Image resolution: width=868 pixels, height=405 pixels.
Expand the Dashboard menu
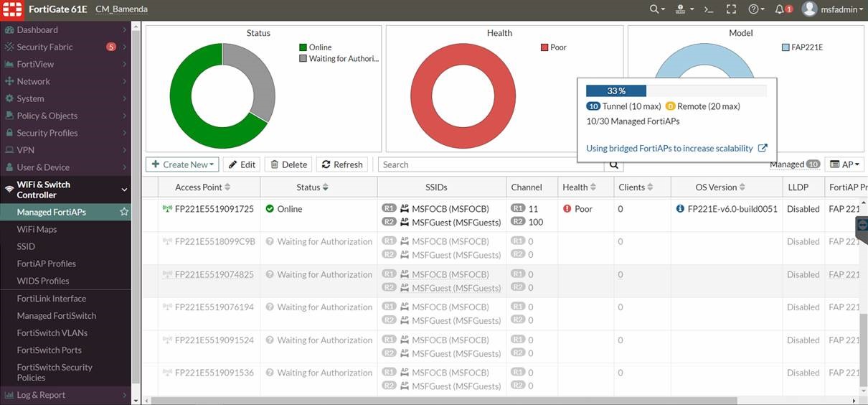[x=124, y=29]
